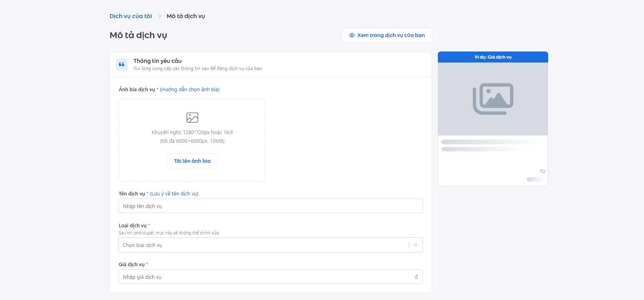The width and height of the screenshot is (644, 300).
Task: Open the Chọn loại dịch vụ combo box
Action: click(x=263, y=245)
